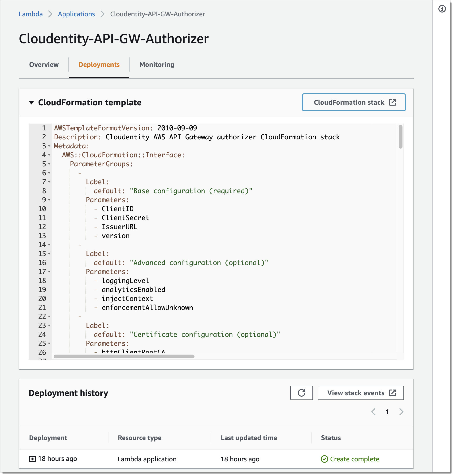Switch to the Overview tab
This screenshot has height=476, width=454.
[x=44, y=64]
